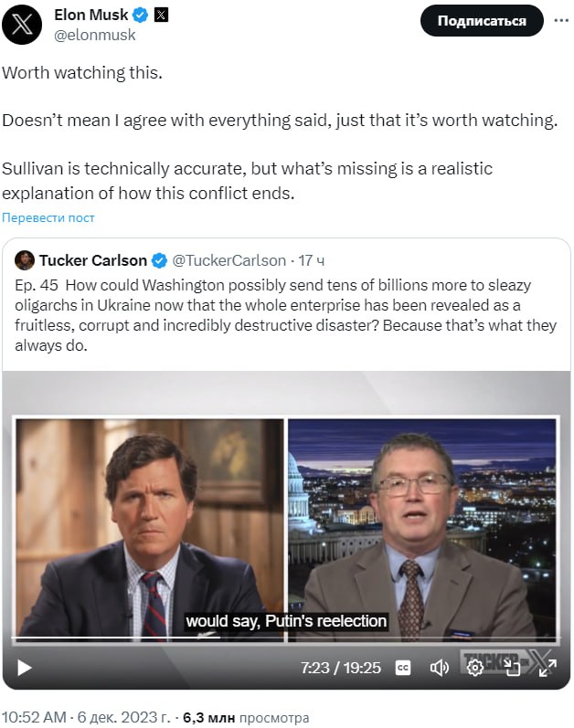Click the 6,3 млн просмотра views count

tap(246, 717)
